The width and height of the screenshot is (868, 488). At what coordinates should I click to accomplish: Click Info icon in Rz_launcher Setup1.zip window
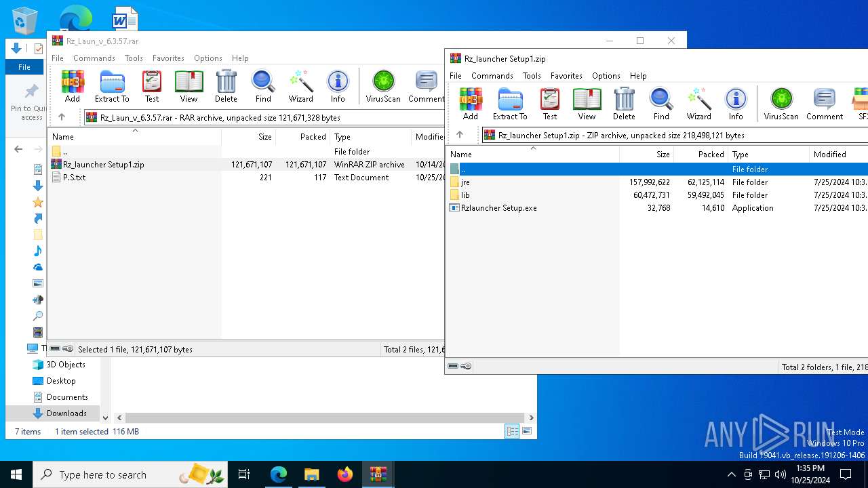(736, 104)
